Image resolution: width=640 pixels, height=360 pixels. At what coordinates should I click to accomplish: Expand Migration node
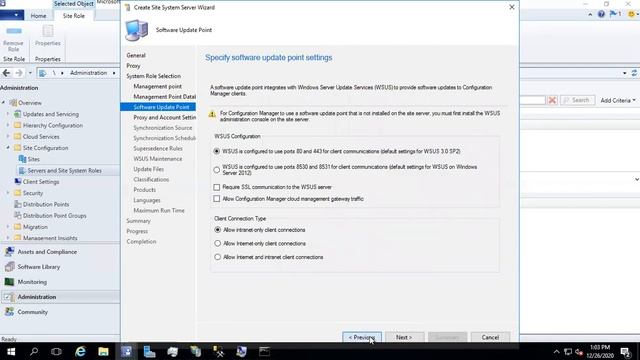pyautogui.click(x=8, y=227)
